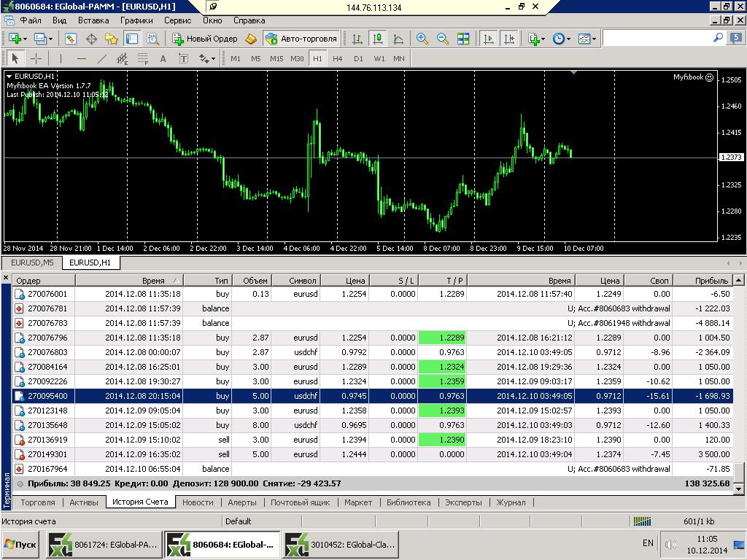Open the chat notifications icon showing 5

pyautogui.click(x=737, y=38)
